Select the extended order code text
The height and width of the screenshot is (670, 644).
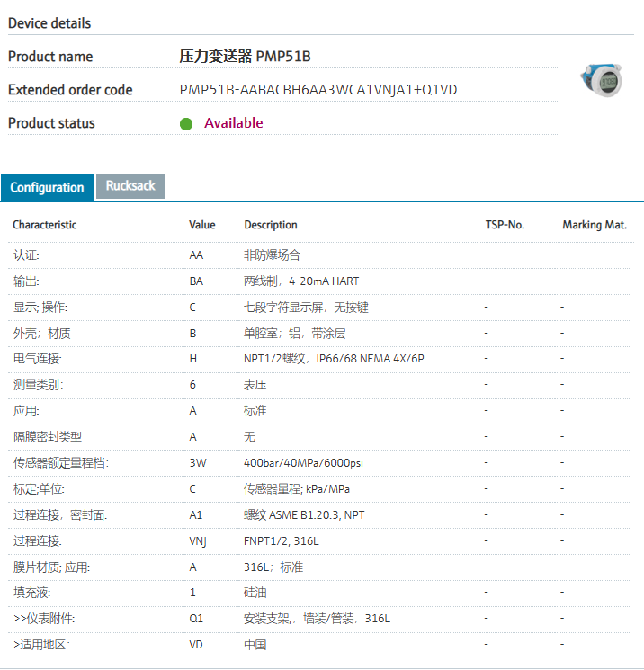[318, 90]
